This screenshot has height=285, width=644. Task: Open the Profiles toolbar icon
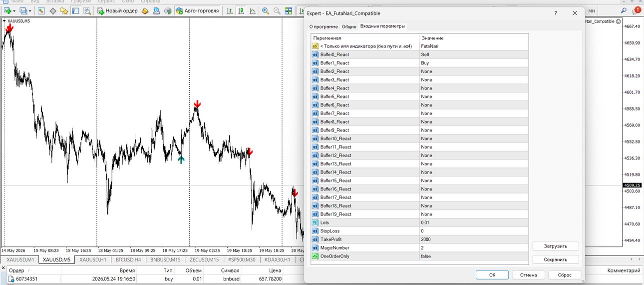coord(23,10)
